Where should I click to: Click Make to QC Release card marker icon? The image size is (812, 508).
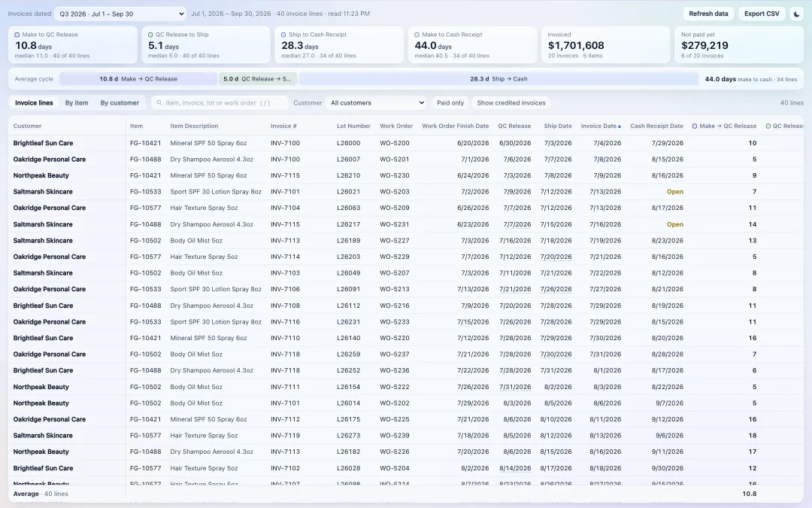(17, 35)
